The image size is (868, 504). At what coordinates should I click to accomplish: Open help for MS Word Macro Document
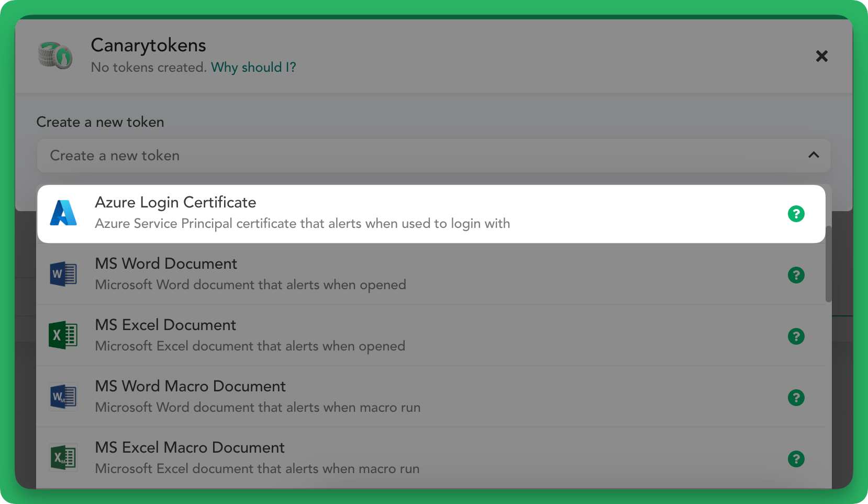pos(796,398)
